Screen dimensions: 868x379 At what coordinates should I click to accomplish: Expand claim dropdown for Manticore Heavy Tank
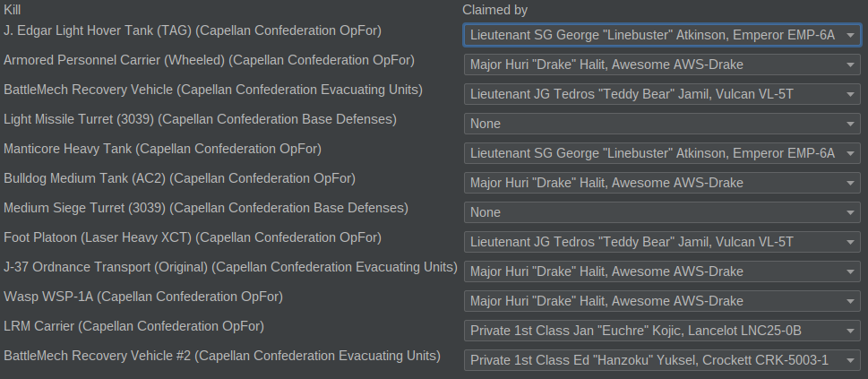(661, 153)
